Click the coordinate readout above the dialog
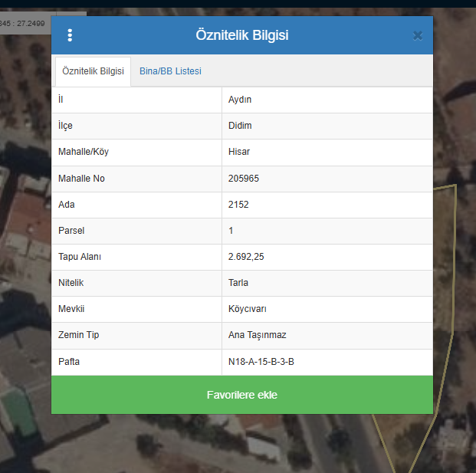This screenshot has height=473, width=476. click(23, 25)
